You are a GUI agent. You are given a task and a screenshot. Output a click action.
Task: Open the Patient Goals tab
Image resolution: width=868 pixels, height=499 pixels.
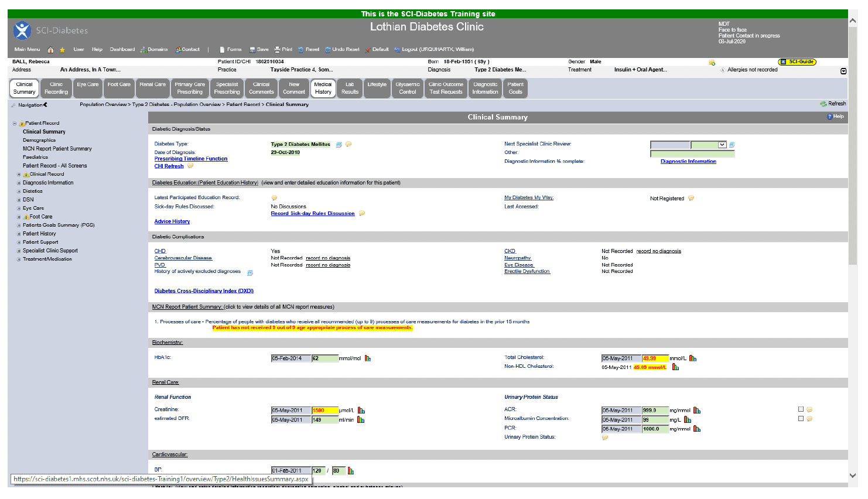point(515,88)
